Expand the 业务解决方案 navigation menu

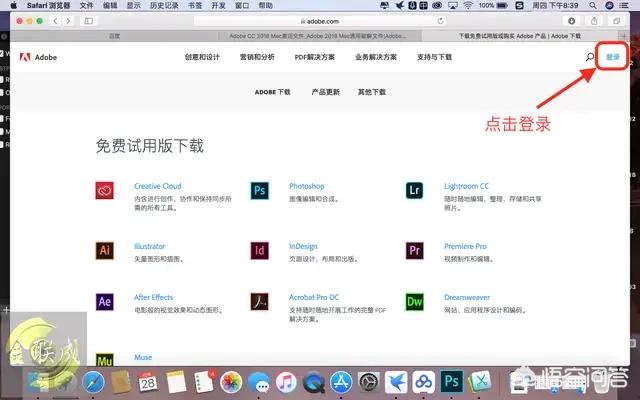376,57
